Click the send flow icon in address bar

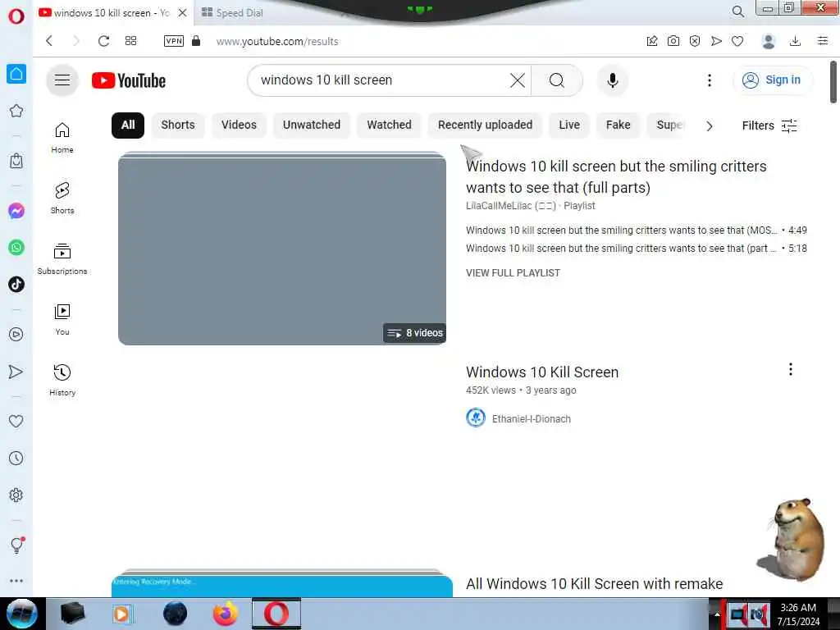click(x=716, y=41)
